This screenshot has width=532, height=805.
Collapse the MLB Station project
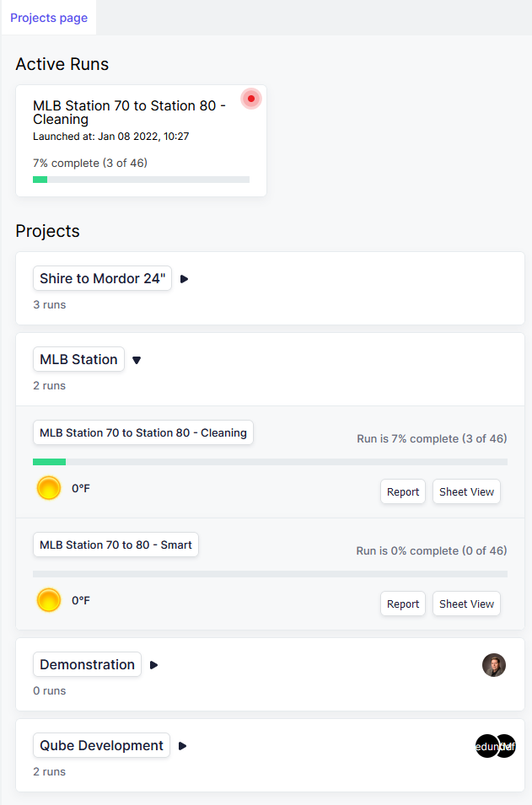(137, 360)
